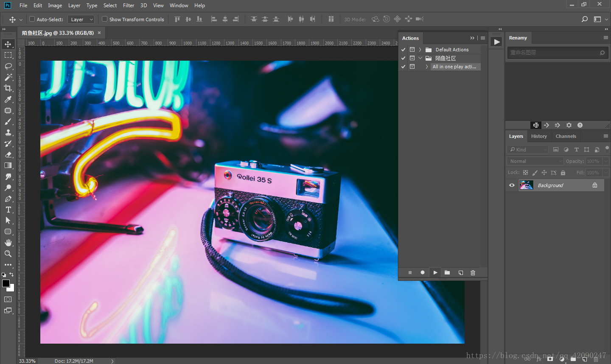The width and height of the screenshot is (611, 364).
Task: Collapse the 陌鱼社区 action set
Action: point(420,58)
